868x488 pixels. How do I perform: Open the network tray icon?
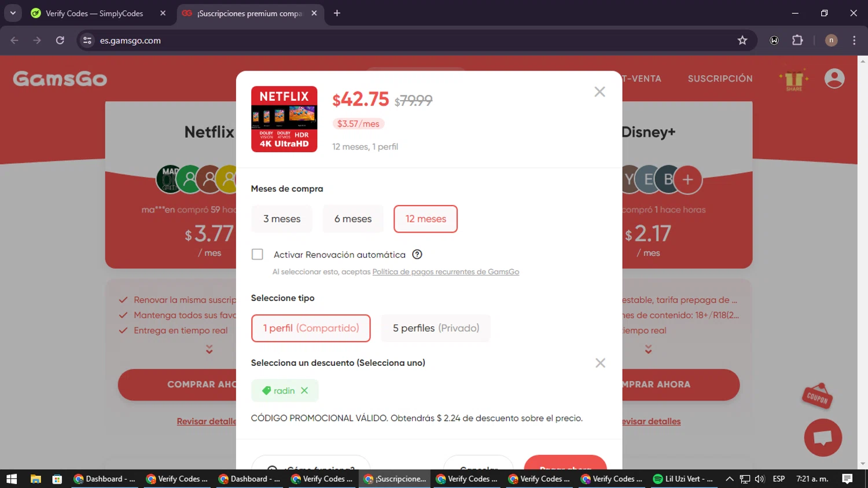[x=745, y=479]
